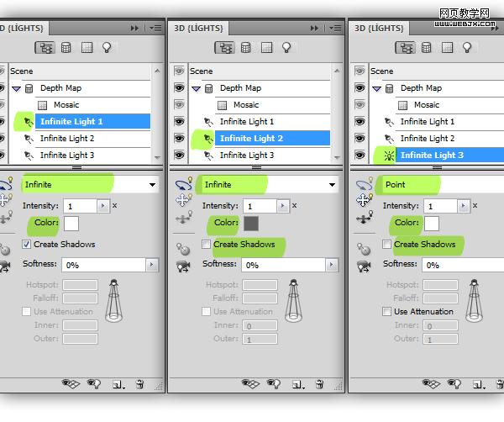The height and width of the screenshot is (422, 504).
Task: Choose the drag light tool in right panel
Action: coord(365,200)
